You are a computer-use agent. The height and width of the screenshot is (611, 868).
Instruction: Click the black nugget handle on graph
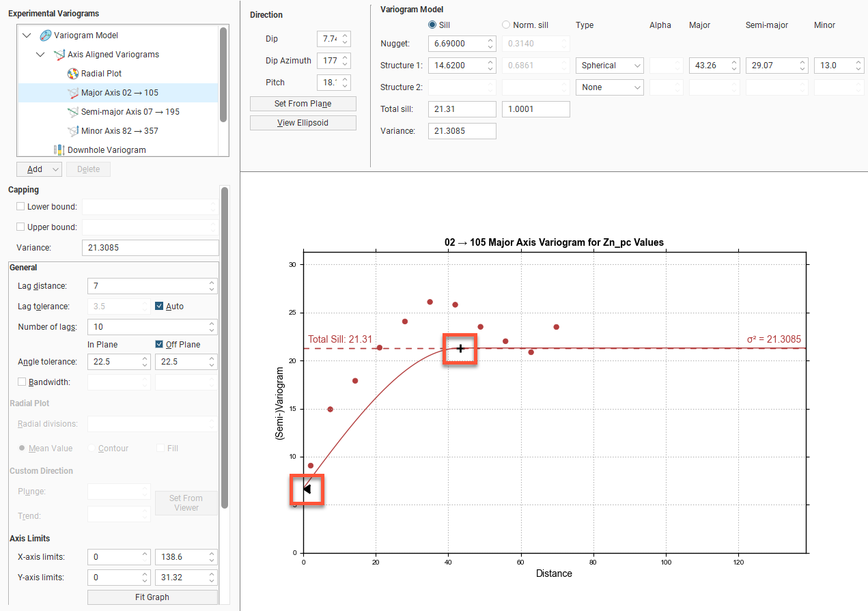point(307,489)
